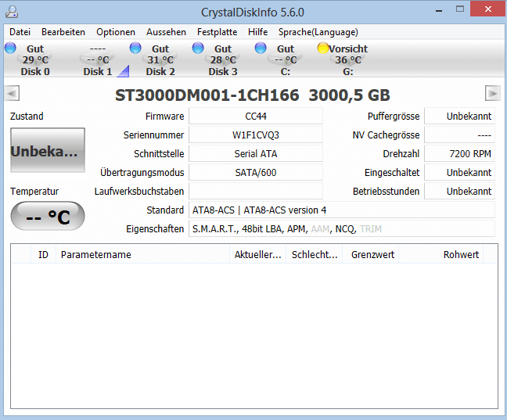Click the Übertragungsmodus field SATA/600
The width and height of the screenshot is (507, 420).
pyautogui.click(x=256, y=172)
